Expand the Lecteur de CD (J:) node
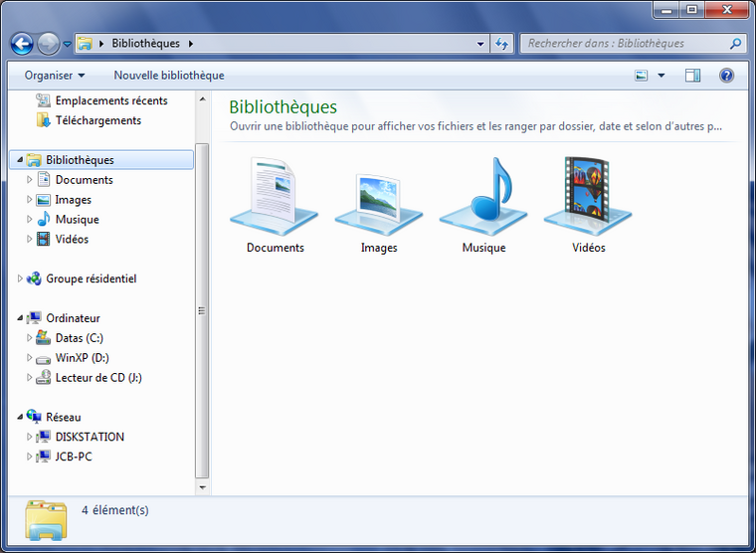This screenshot has width=756, height=553. pos(30,377)
